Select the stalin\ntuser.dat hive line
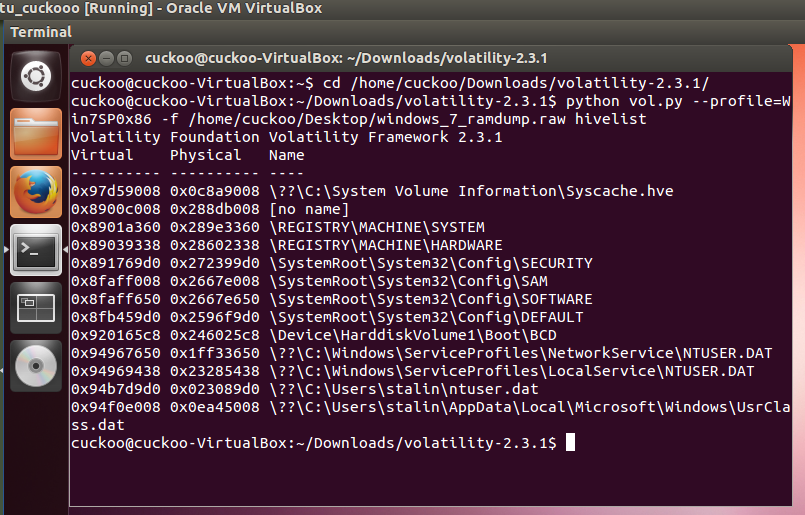Screen dimensions: 805x515 305,389
